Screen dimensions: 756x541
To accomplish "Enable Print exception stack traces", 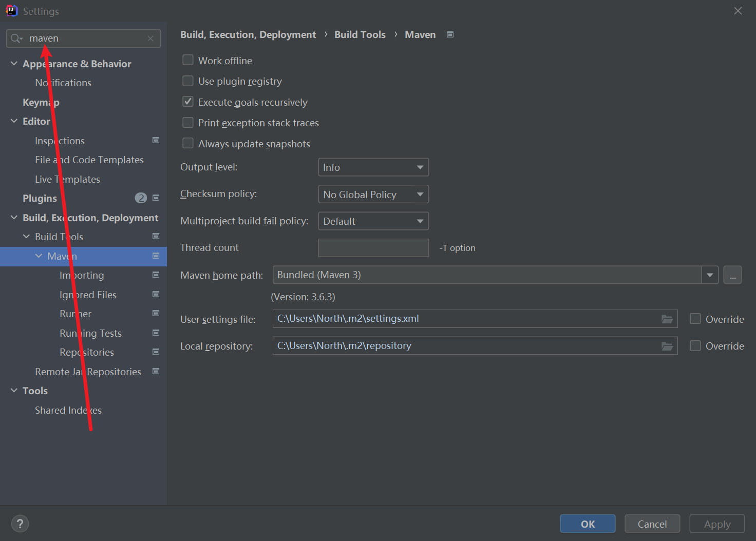I will click(x=188, y=123).
